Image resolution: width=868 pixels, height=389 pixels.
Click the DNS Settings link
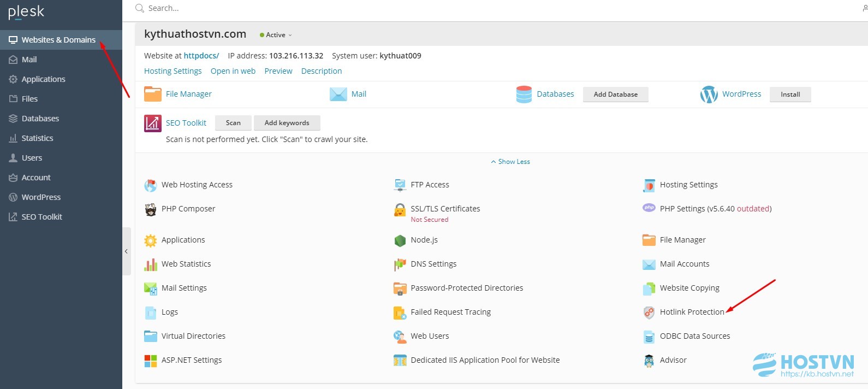[434, 264]
